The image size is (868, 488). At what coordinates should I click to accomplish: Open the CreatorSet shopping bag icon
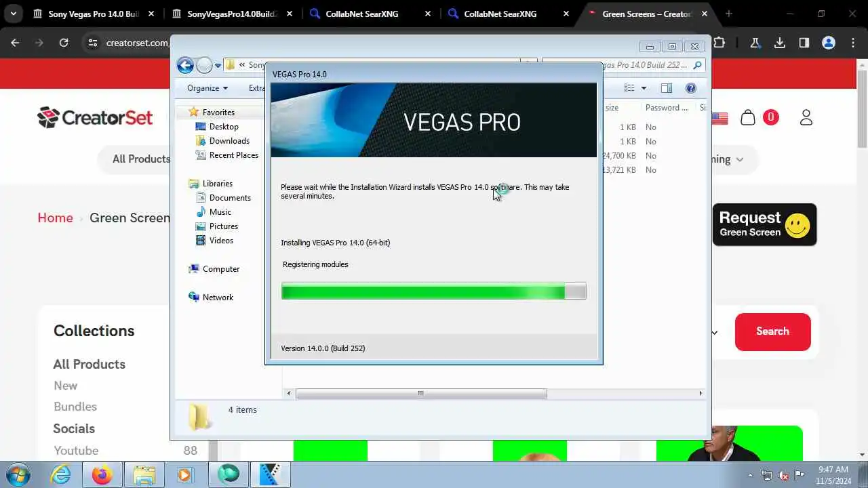[748, 117]
